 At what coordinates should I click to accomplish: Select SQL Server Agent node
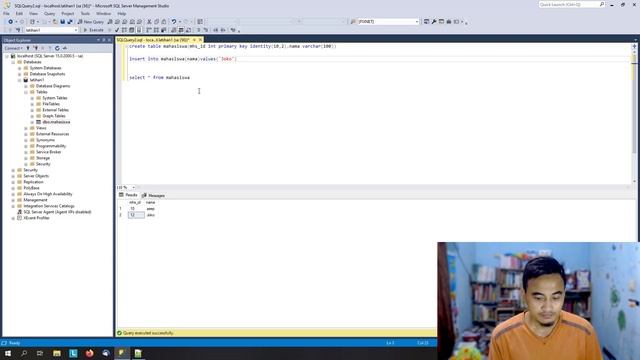(57, 212)
